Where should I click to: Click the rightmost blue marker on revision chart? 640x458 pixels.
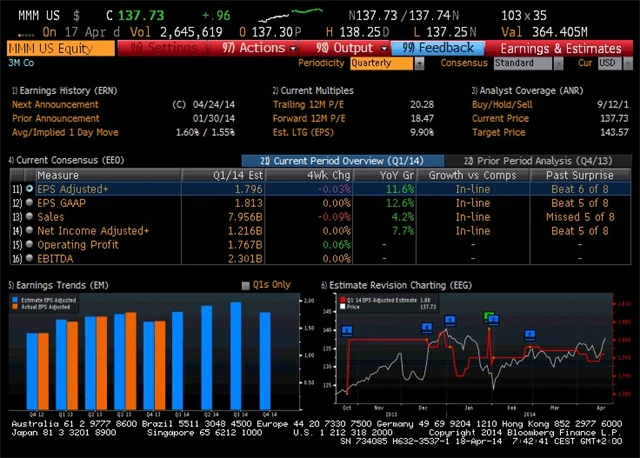pyautogui.click(x=530, y=333)
